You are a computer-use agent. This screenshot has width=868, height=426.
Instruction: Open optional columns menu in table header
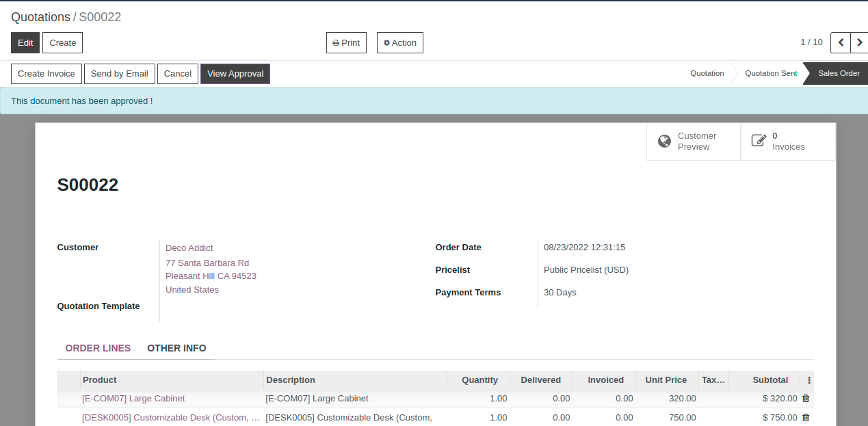coord(809,380)
